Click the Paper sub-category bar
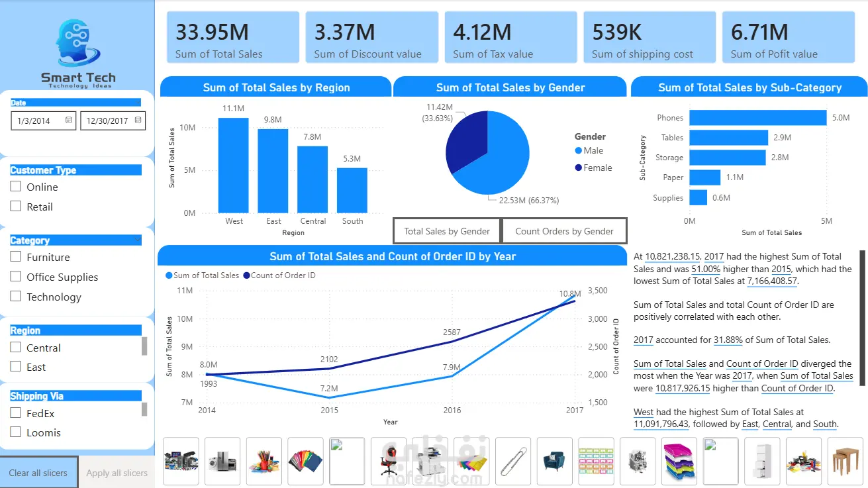This screenshot has height=488, width=868. 704,177
